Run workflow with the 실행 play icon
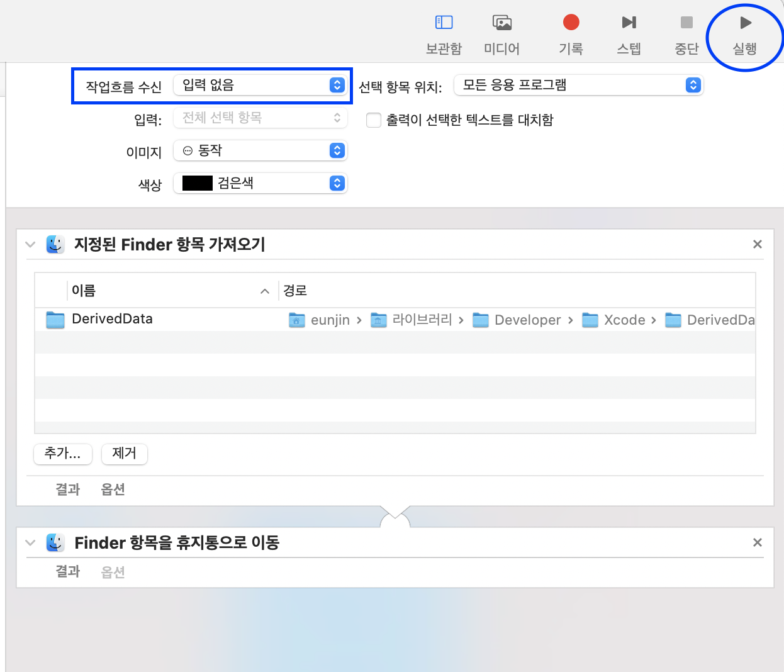This screenshot has height=672, width=784. tap(746, 23)
